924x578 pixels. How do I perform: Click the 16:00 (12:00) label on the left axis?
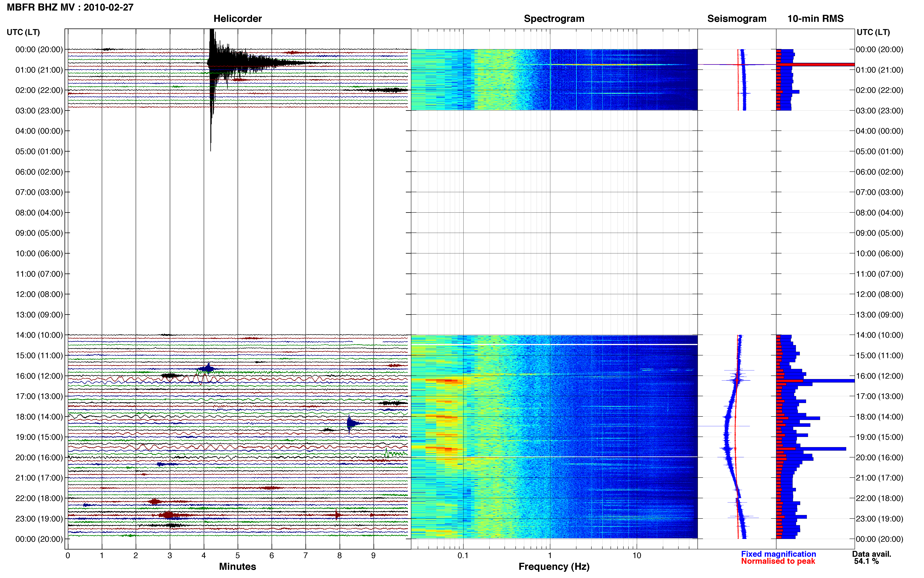pyautogui.click(x=39, y=376)
